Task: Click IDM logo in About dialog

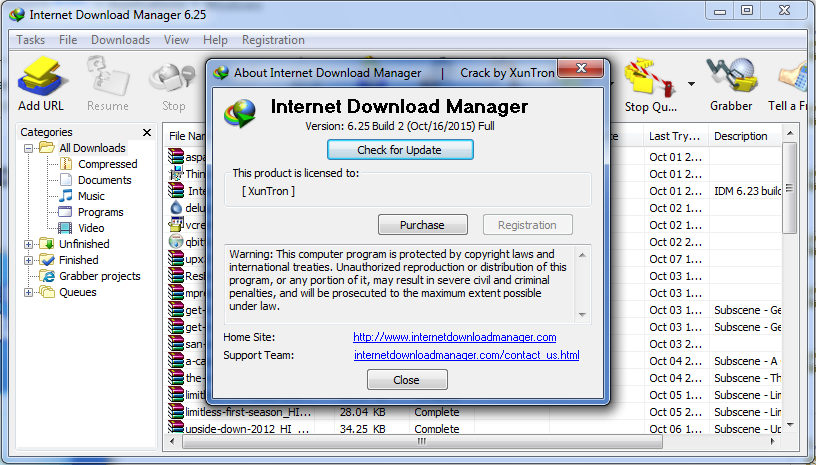Action: pyautogui.click(x=240, y=113)
